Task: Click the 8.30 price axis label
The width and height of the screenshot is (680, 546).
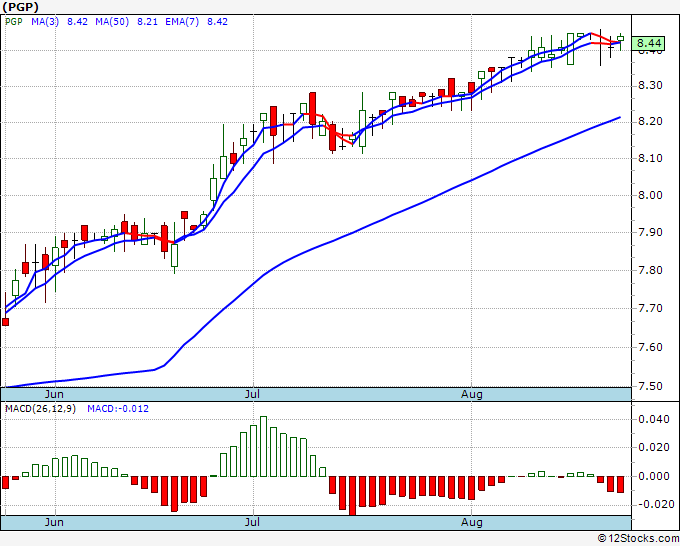Action: tap(651, 85)
